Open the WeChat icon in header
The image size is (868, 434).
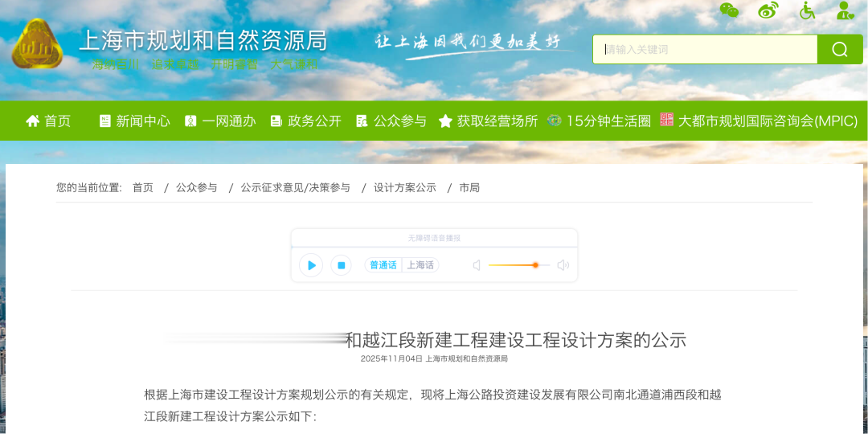729,10
